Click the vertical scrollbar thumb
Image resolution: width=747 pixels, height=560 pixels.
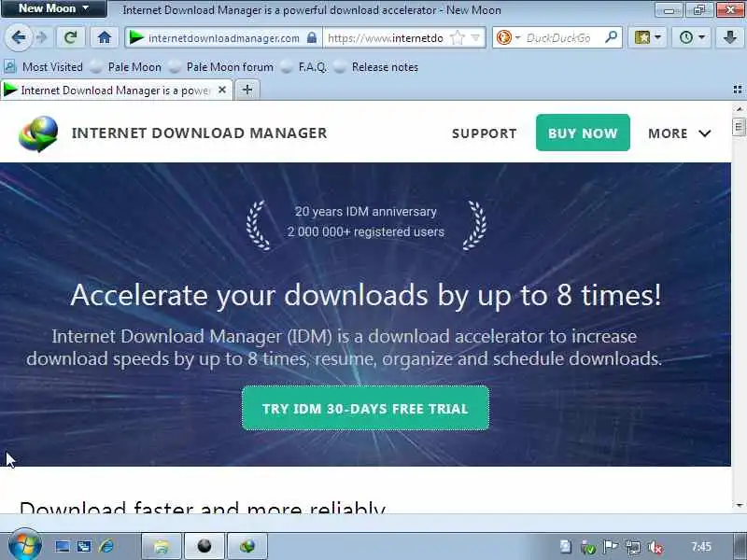click(x=740, y=127)
